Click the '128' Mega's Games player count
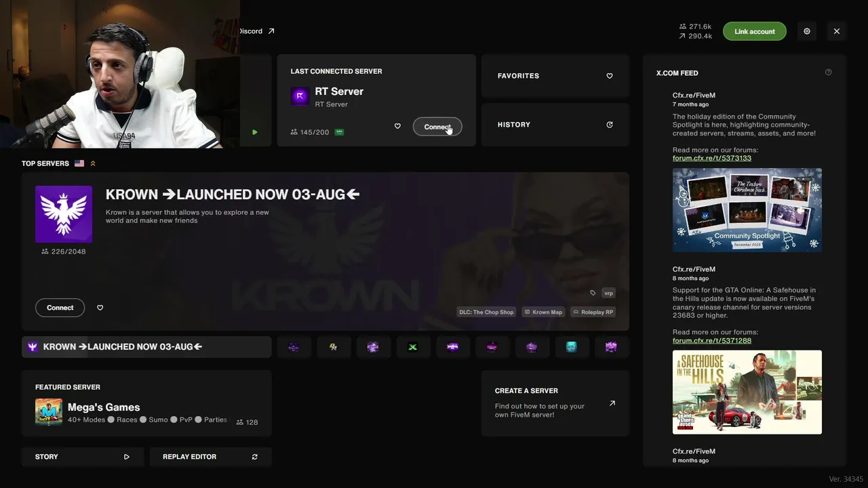This screenshot has width=868, height=488. (x=252, y=422)
